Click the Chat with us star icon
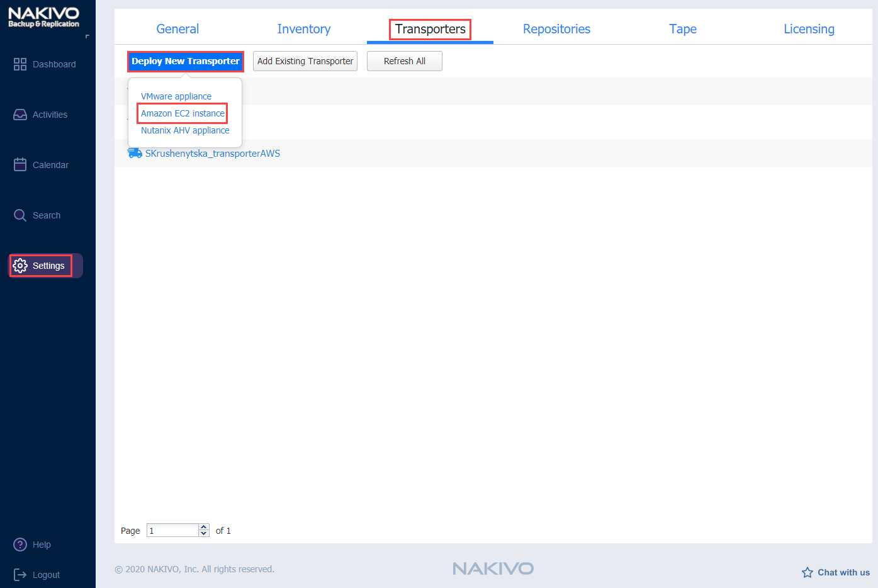 point(808,572)
